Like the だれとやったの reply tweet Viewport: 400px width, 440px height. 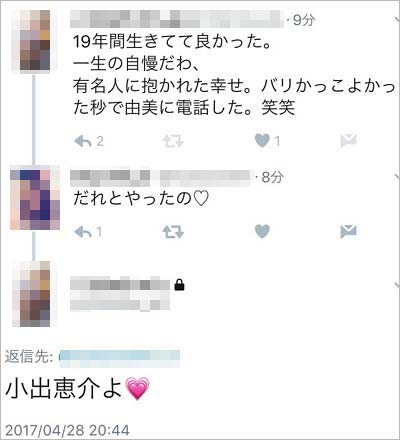point(262,231)
